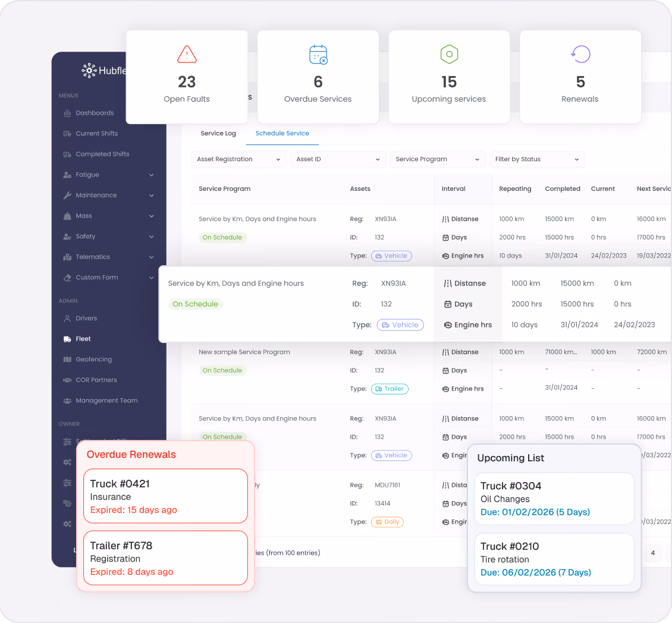Expand the Maintenance menu chevron
Screen dimensions: 672x623
coord(151,196)
